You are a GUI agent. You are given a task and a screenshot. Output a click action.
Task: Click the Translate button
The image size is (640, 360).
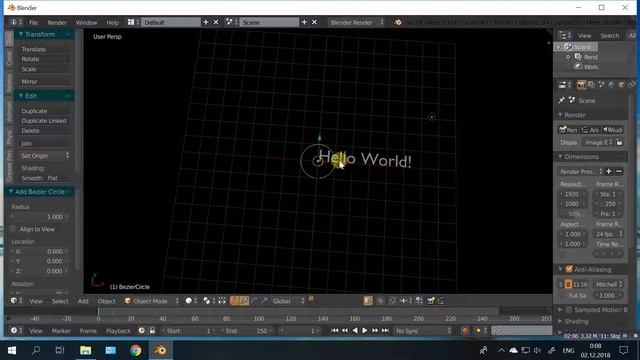tap(44, 49)
